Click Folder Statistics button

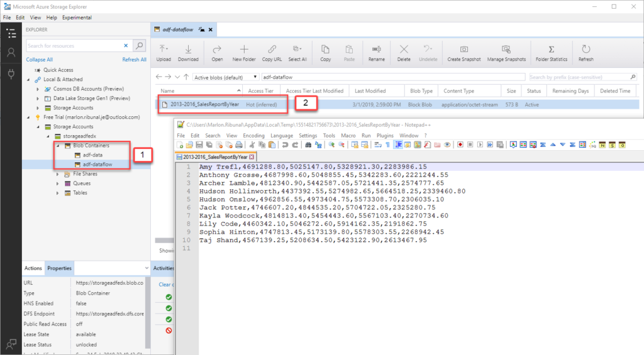[551, 53]
